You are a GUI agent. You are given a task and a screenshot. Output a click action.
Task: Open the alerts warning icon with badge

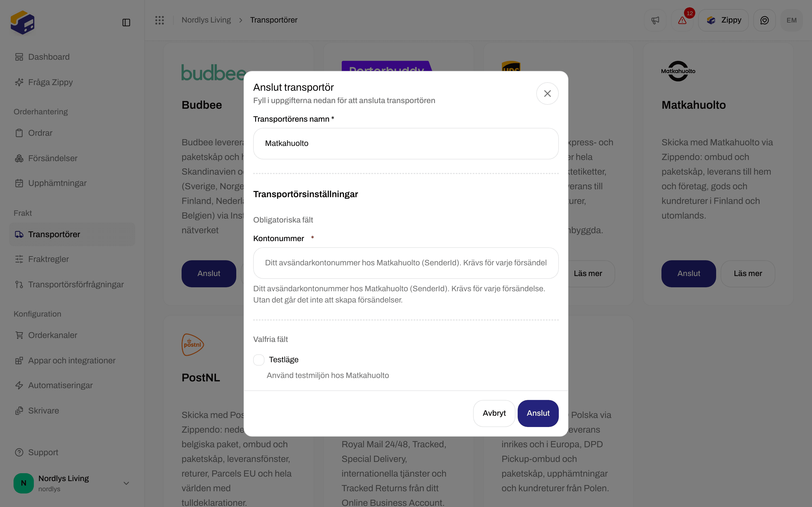(682, 20)
